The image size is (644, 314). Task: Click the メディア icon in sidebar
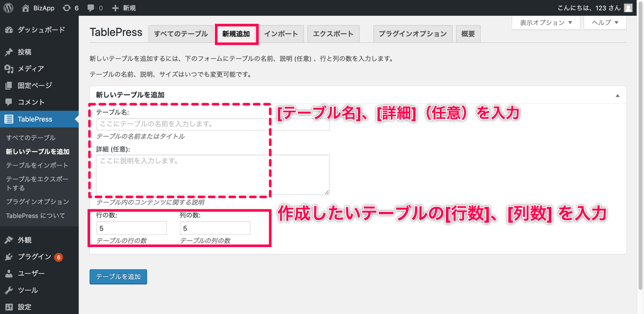9,68
